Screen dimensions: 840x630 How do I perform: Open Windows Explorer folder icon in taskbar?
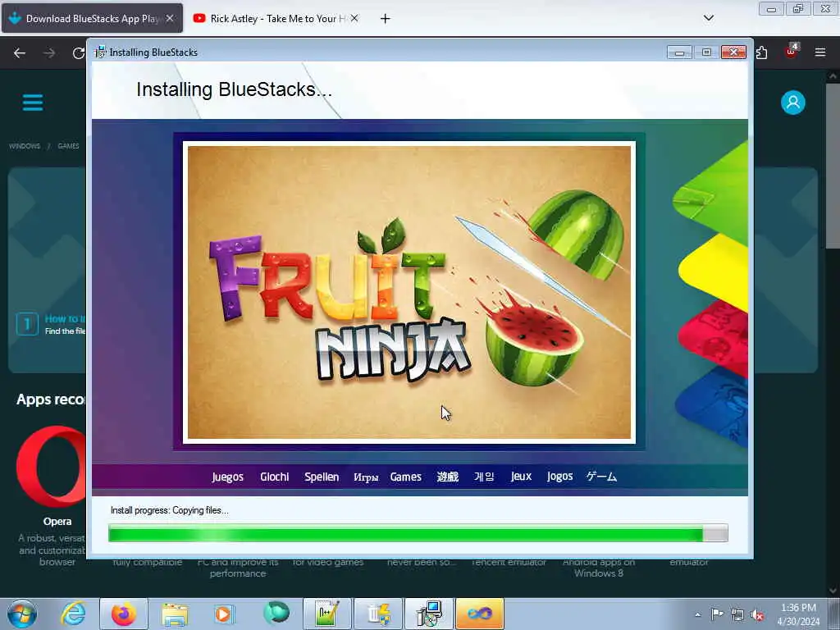tap(175, 614)
